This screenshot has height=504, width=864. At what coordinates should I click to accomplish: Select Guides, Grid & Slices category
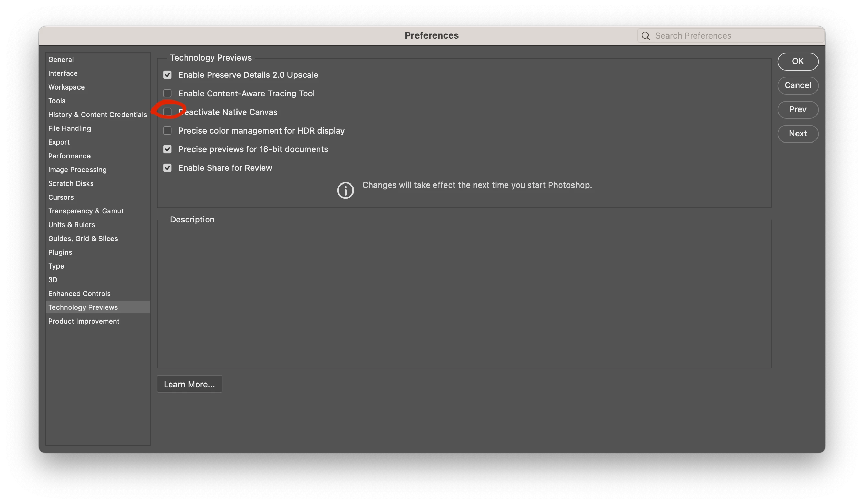click(83, 239)
